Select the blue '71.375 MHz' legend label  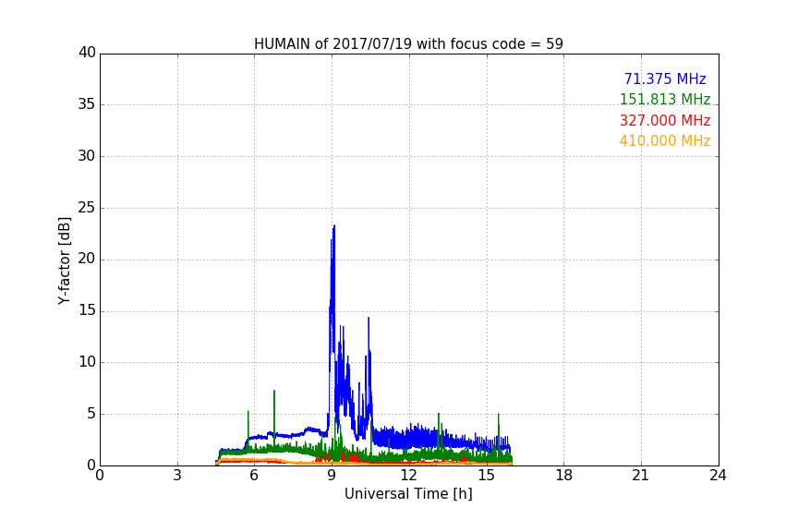click(x=665, y=79)
